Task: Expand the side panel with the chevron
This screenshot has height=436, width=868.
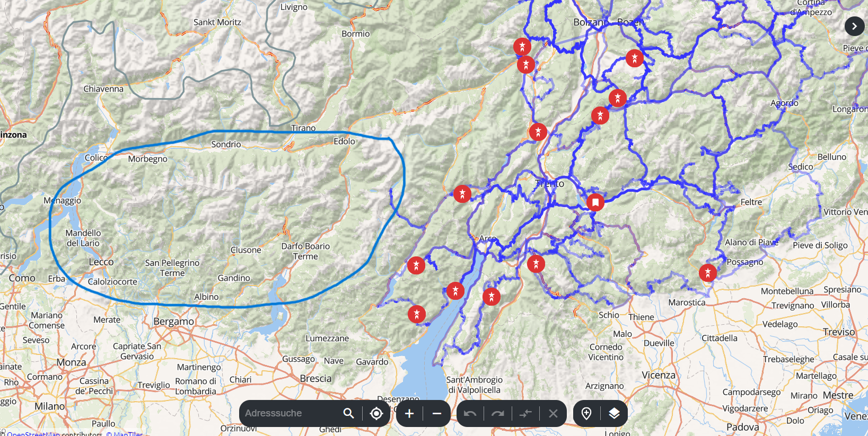Action: 854,26
